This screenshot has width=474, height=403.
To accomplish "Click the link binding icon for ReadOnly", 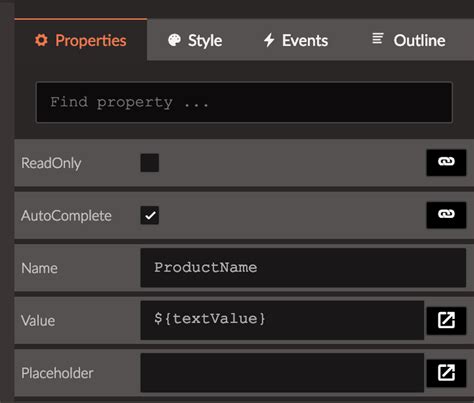I will [x=446, y=162].
